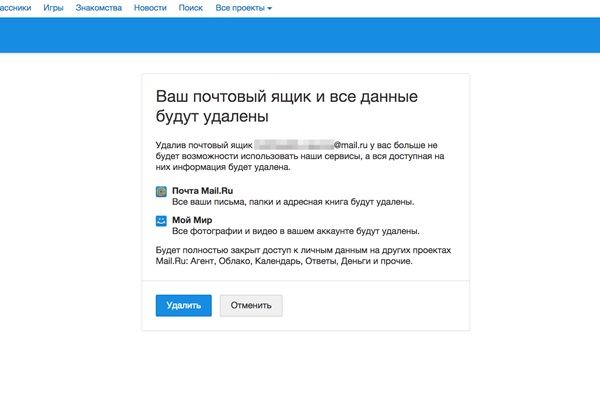Click the blue Удалить button
This screenshot has width=600, height=402.
pos(183,305)
